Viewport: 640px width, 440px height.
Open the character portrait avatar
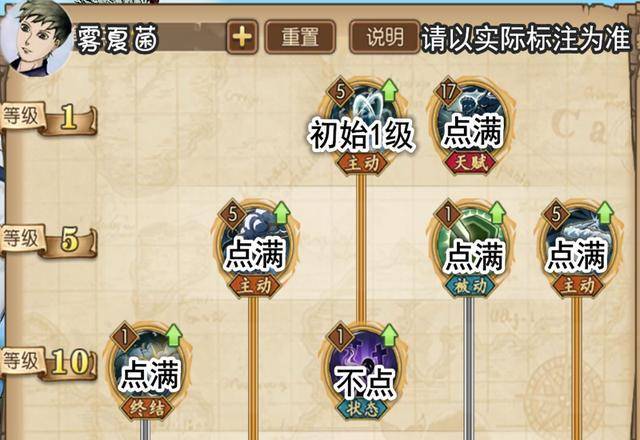(x=37, y=38)
